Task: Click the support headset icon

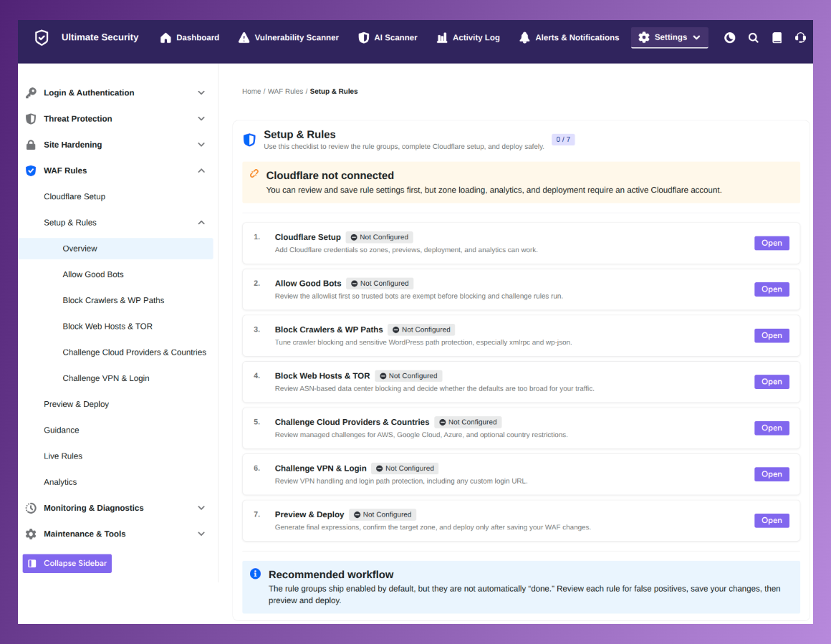Action: (800, 38)
